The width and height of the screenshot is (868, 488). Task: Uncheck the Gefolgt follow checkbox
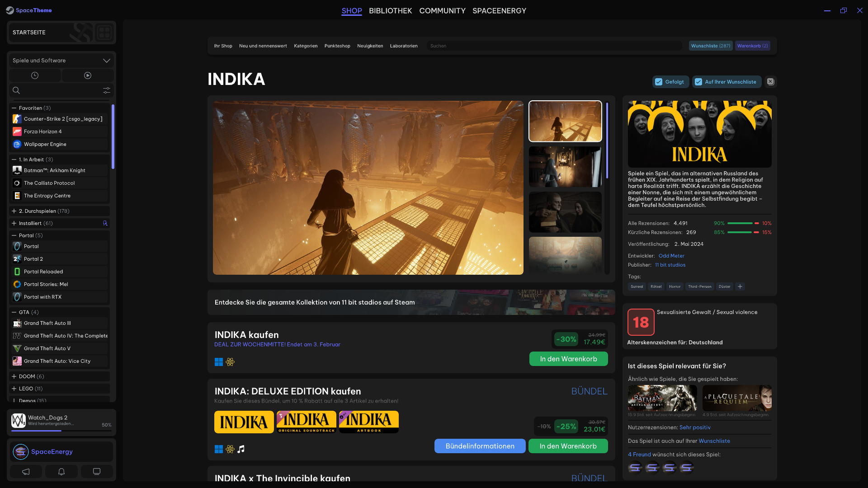coord(659,82)
